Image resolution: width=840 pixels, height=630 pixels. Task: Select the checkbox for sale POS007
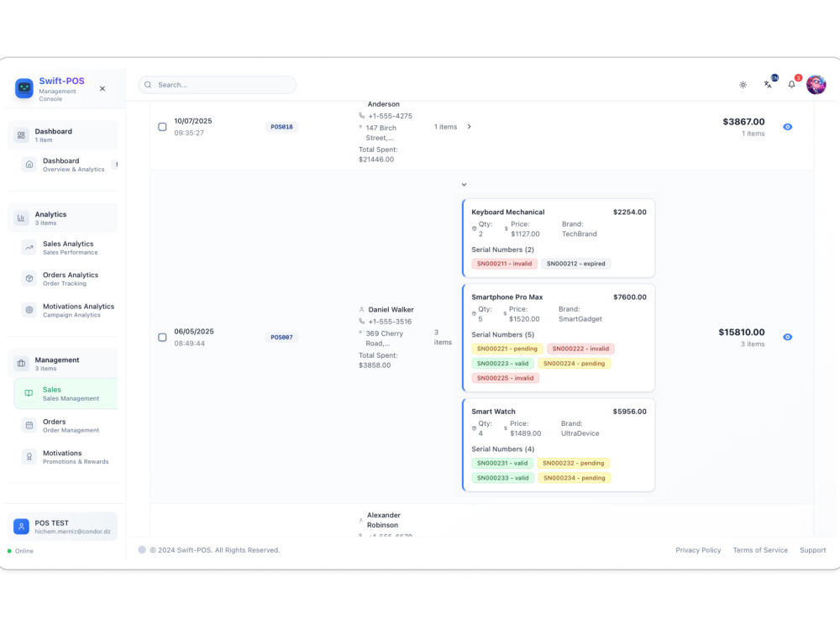point(162,337)
